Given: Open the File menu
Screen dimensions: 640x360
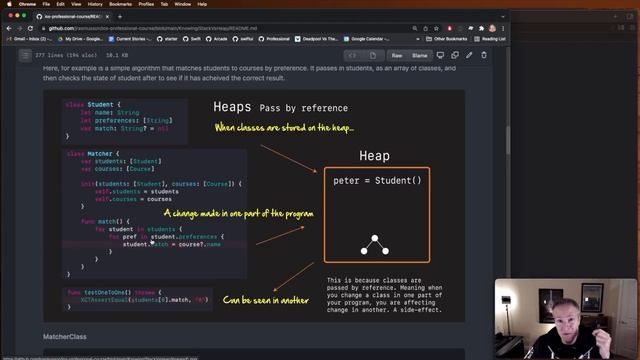Looking at the screenshot, I should pos(46,4).
